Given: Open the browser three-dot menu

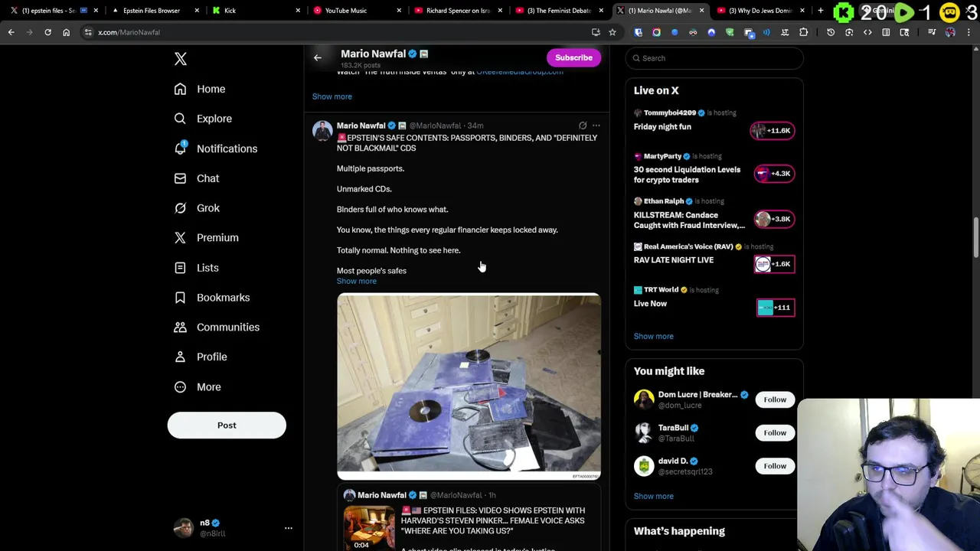Looking at the screenshot, I should (x=970, y=32).
